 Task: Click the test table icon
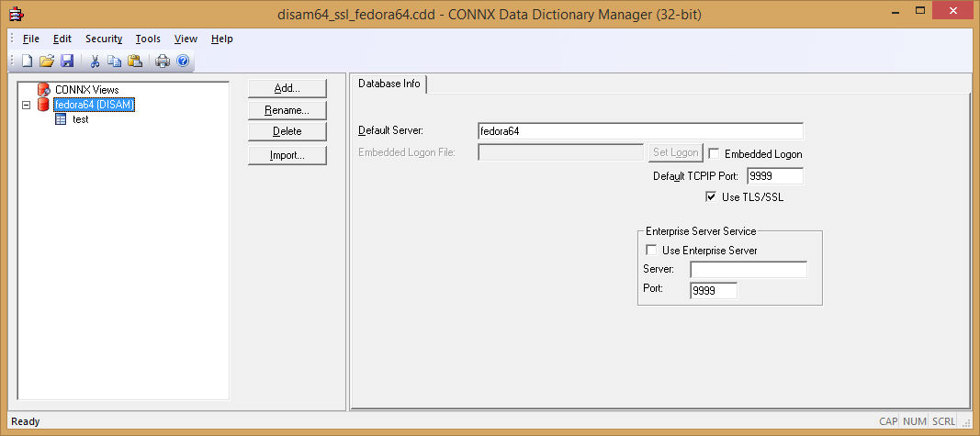[x=61, y=119]
